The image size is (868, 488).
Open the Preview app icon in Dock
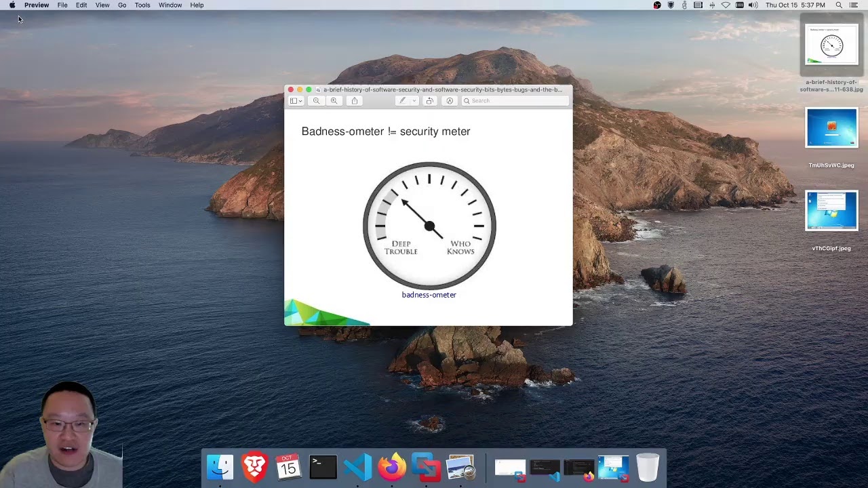(461, 467)
